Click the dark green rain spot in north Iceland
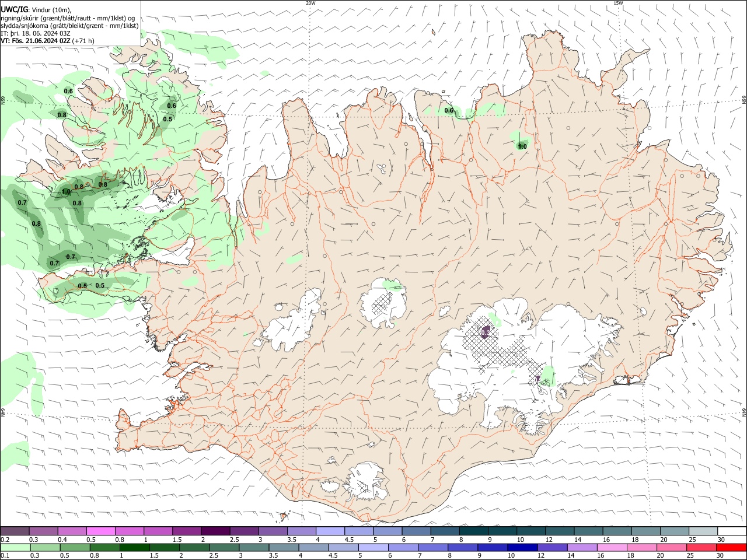Image resolution: width=747 pixels, height=560 pixels. click(x=522, y=145)
